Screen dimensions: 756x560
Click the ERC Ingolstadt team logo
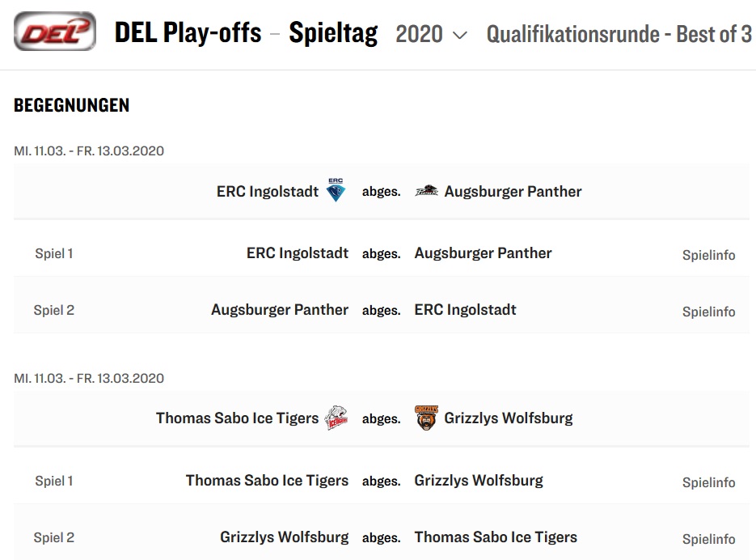click(x=336, y=189)
